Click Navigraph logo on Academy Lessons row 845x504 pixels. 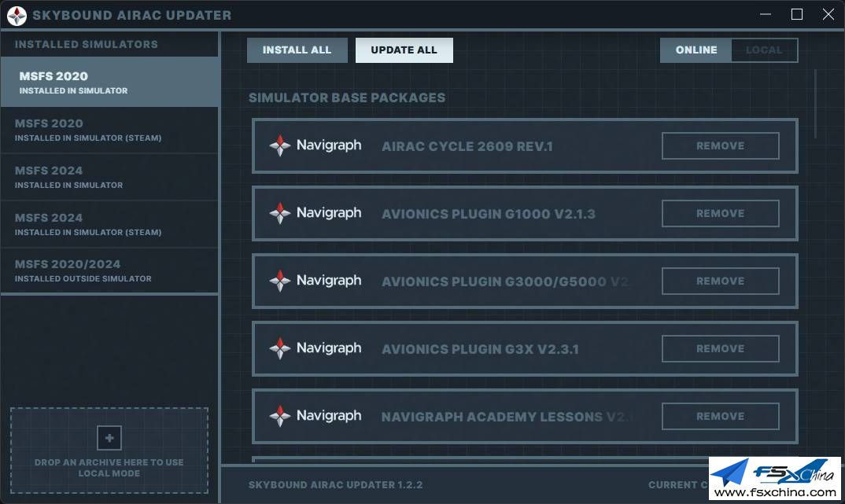pyautogui.click(x=315, y=416)
